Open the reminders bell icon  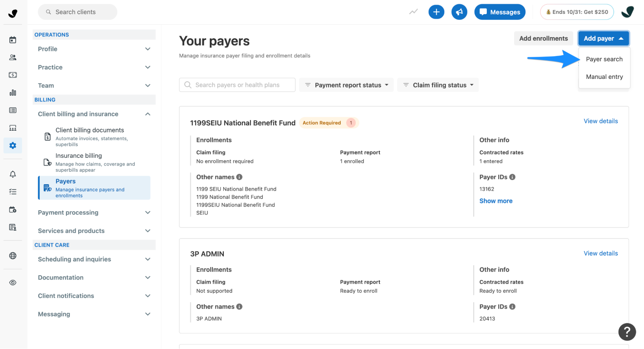[x=13, y=174]
